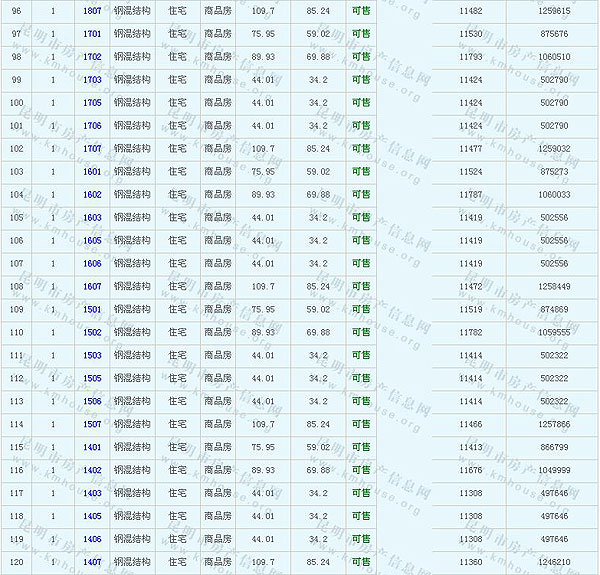
Task: Click total price 1259615 cell
Action: coord(554,10)
